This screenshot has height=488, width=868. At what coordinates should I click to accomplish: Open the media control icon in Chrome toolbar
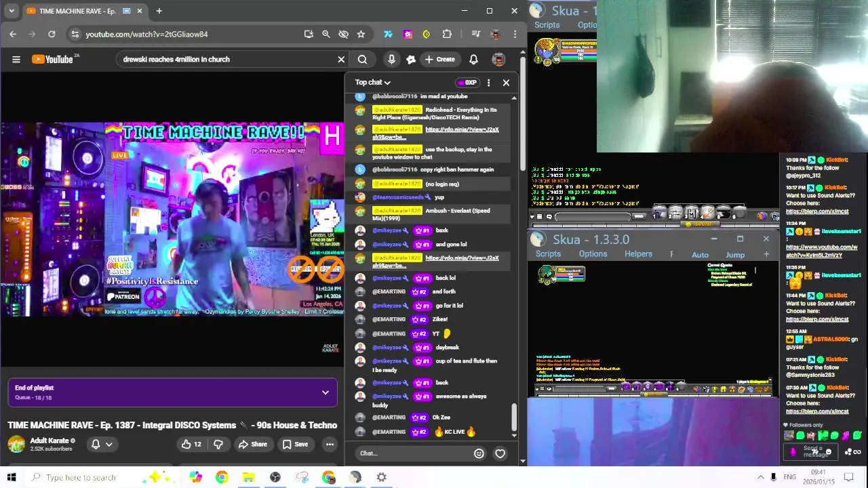point(475,34)
